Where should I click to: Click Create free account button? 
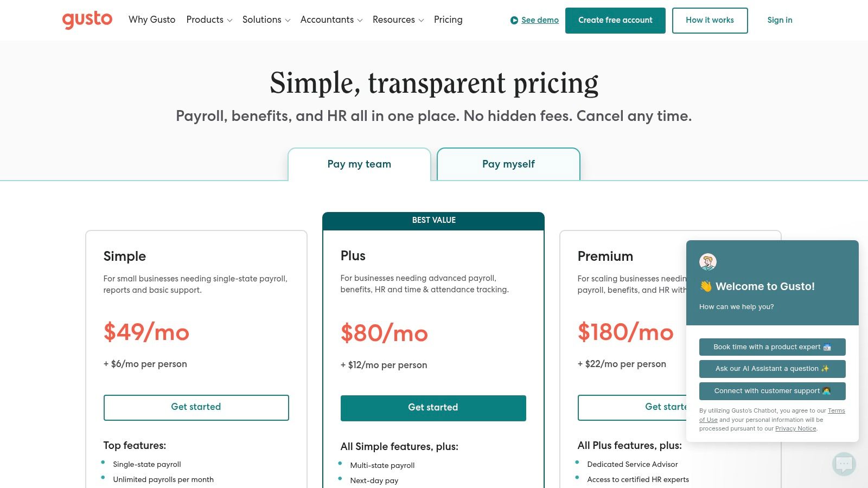[615, 21]
